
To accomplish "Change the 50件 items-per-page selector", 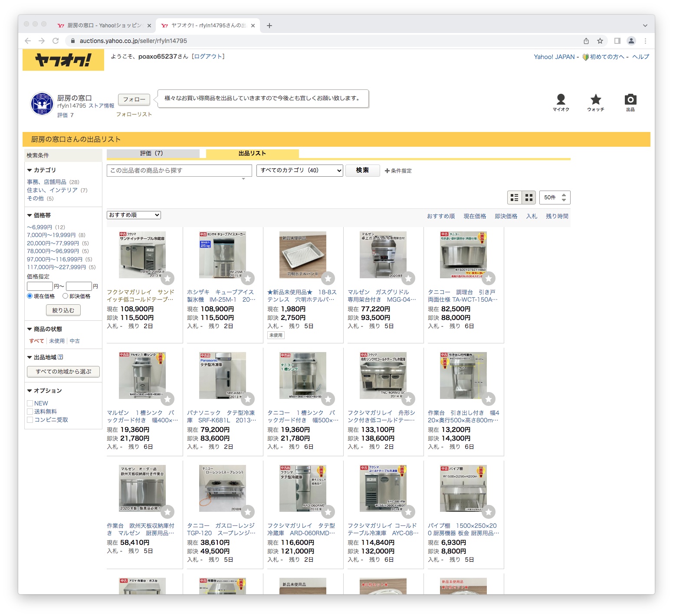I will pos(555,198).
